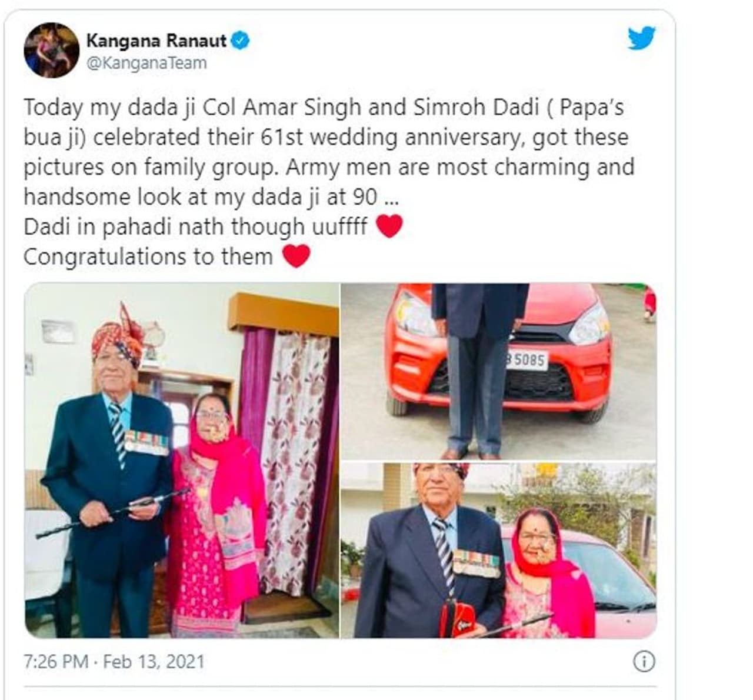The image size is (753, 700).
Task: Open Kangana Ranaut's profile avatar
Action: coord(51,51)
